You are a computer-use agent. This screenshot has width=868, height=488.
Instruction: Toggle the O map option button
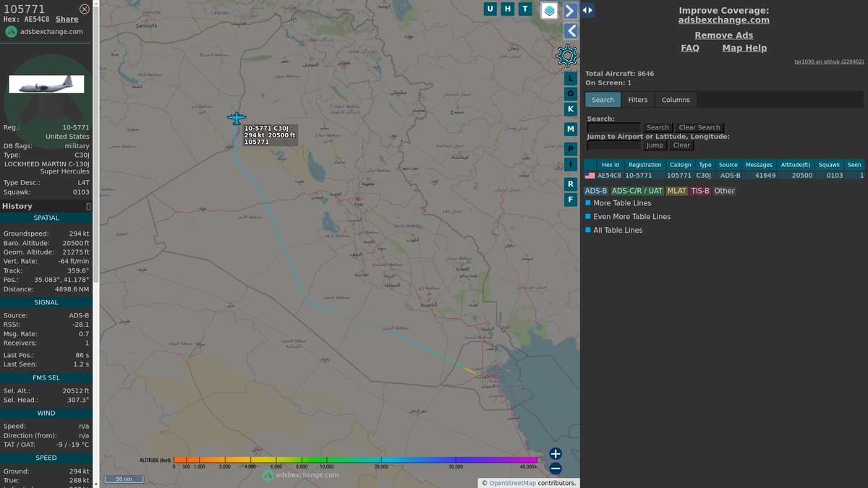(x=570, y=94)
